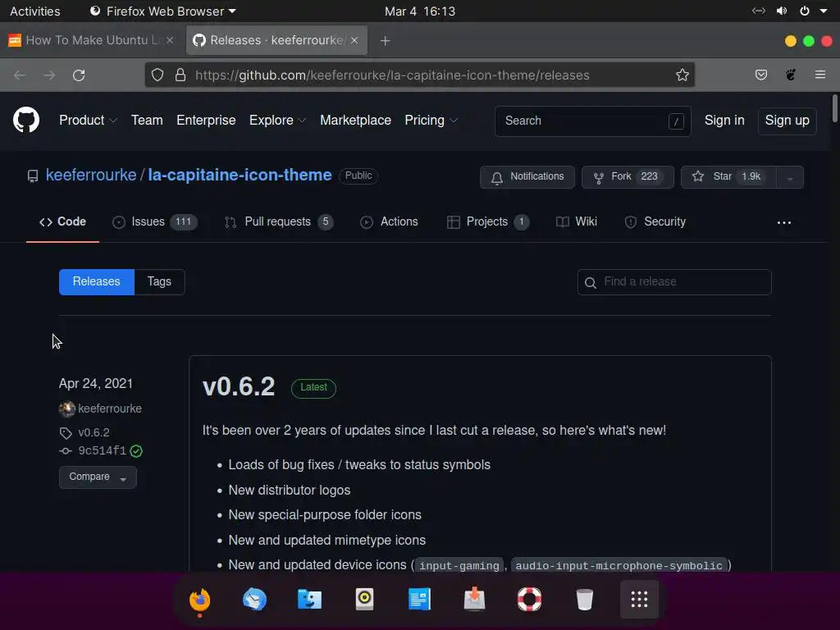This screenshot has height=630, width=840.
Task: Open Files manager in the dock
Action: [309, 600]
